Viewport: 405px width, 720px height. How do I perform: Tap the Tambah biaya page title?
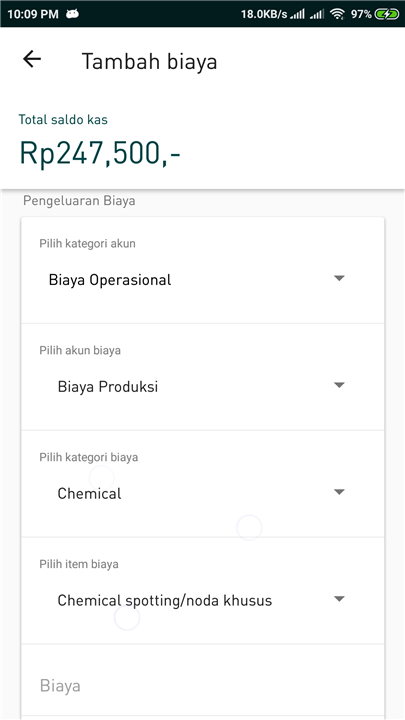(x=149, y=62)
